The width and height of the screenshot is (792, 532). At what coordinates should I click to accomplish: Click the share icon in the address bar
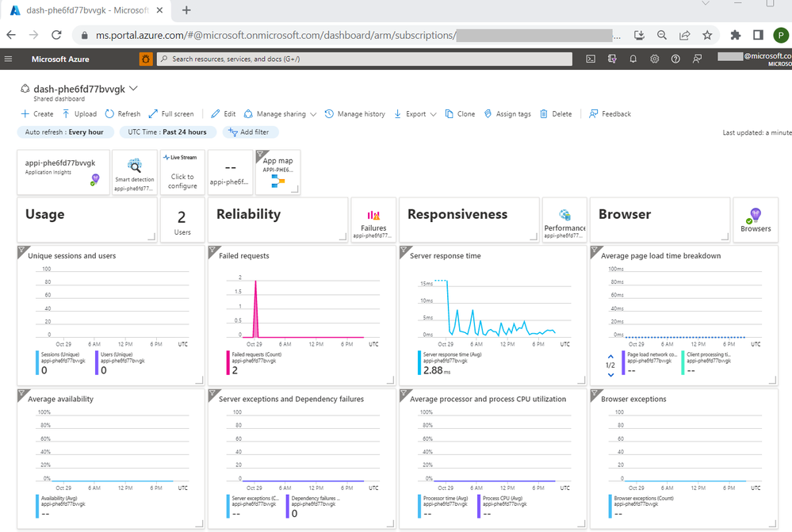[684, 35]
